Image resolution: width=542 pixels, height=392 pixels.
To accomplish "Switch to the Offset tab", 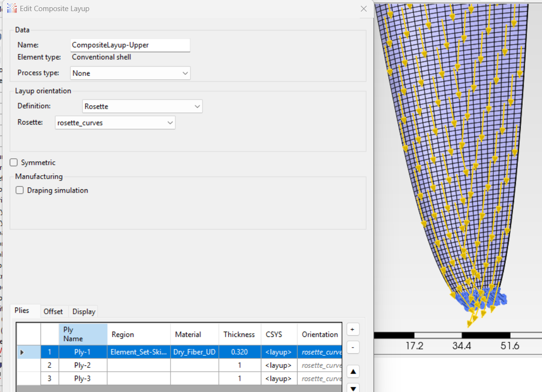I will coord(53,311).
